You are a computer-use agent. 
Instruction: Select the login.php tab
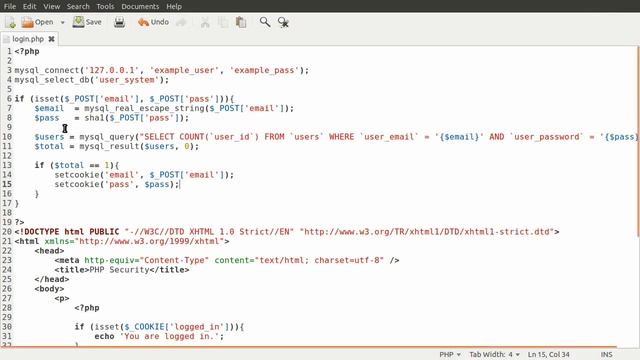point(28,39)
